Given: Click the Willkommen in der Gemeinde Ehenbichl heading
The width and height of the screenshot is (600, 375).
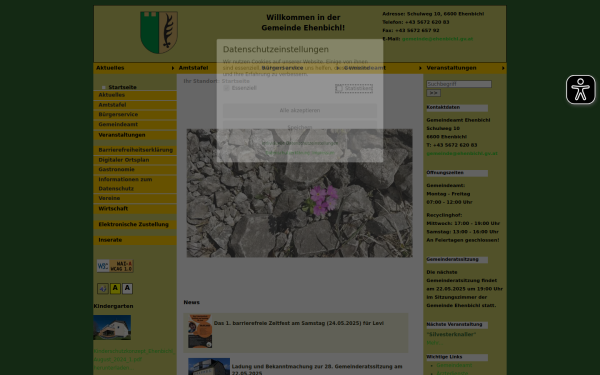Looking at the screenshot, I should coord(303,23).
